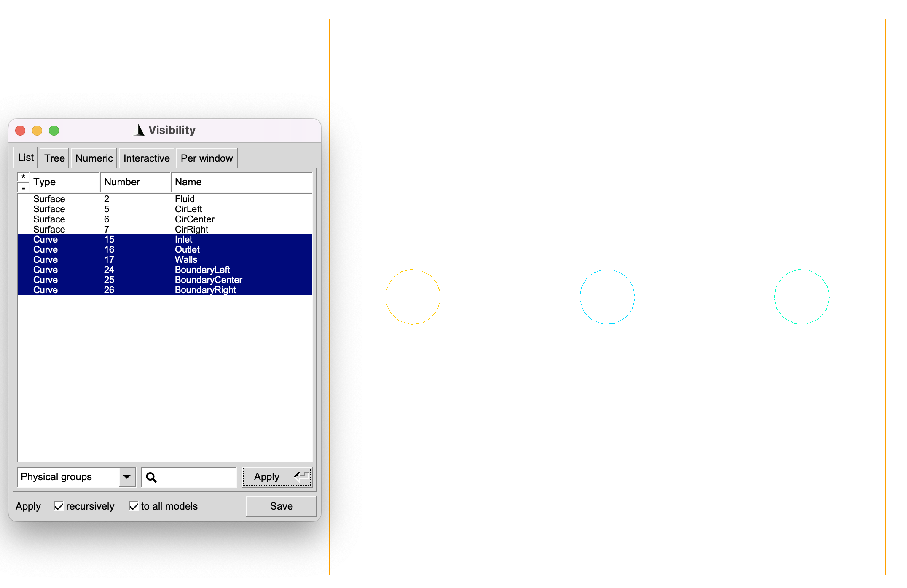Uncheck the to all models option
This screenshot has height=588, width=907.
[134, 506]
